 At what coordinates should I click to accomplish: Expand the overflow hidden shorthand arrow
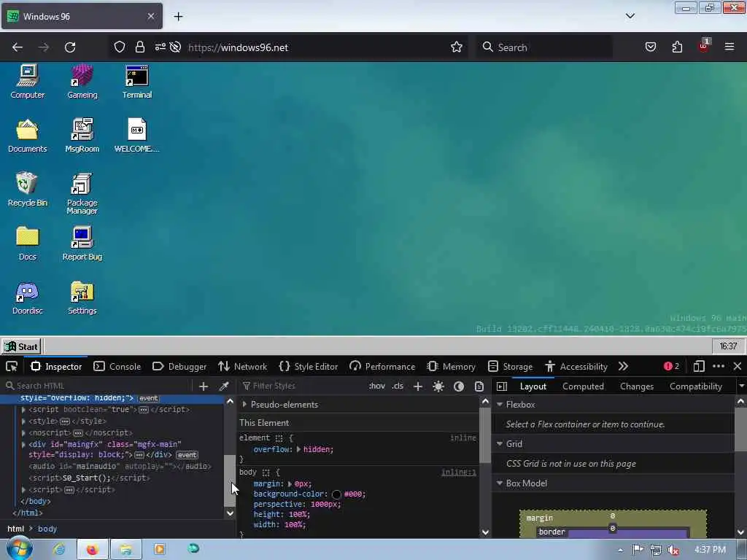coord(298,449)
